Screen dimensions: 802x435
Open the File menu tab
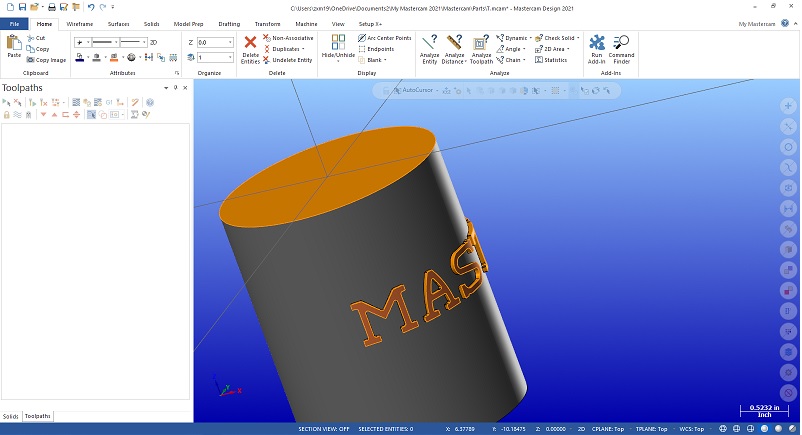[14, 24]
